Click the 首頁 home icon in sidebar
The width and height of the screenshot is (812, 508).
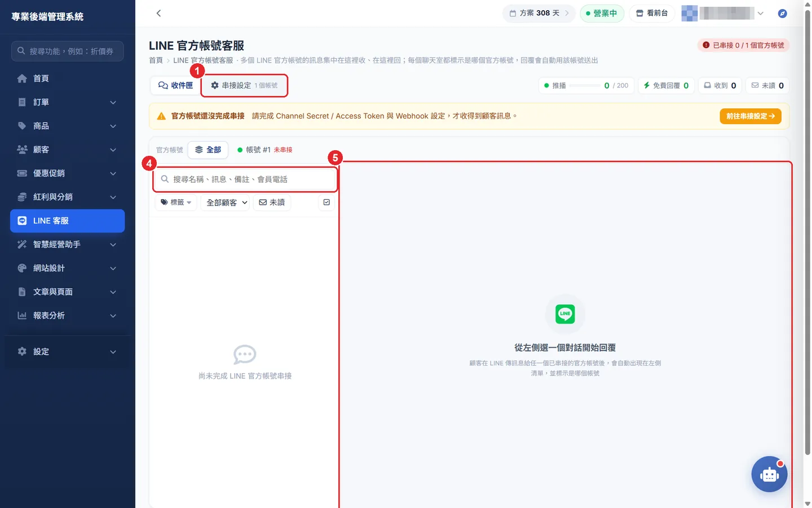coord(22,78)
